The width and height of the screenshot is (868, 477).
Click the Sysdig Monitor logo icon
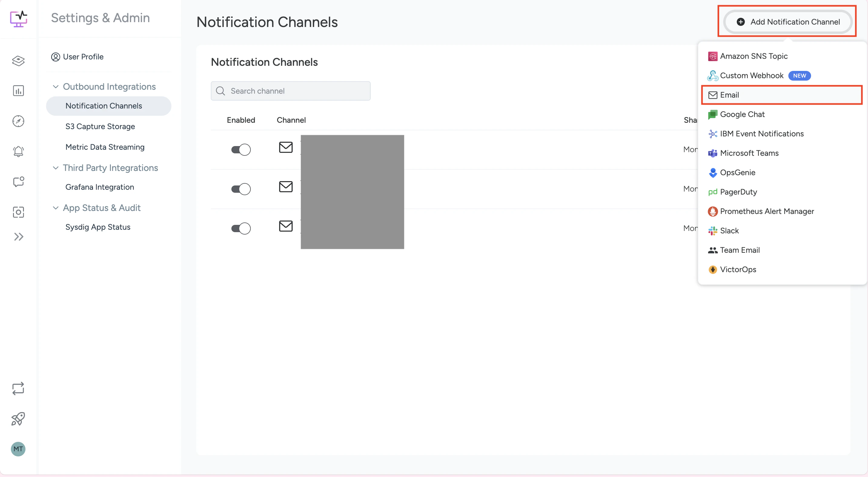(x=18, y=18)
